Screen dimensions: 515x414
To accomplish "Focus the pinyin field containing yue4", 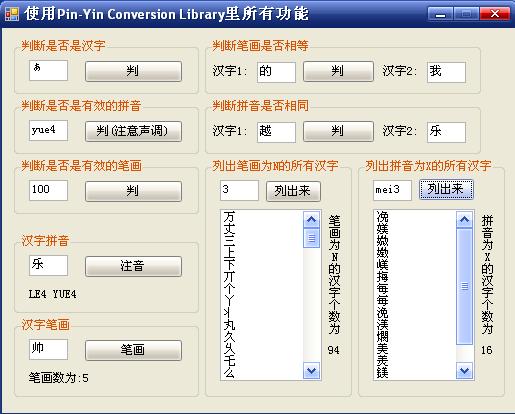I will [x=48, y=130].
